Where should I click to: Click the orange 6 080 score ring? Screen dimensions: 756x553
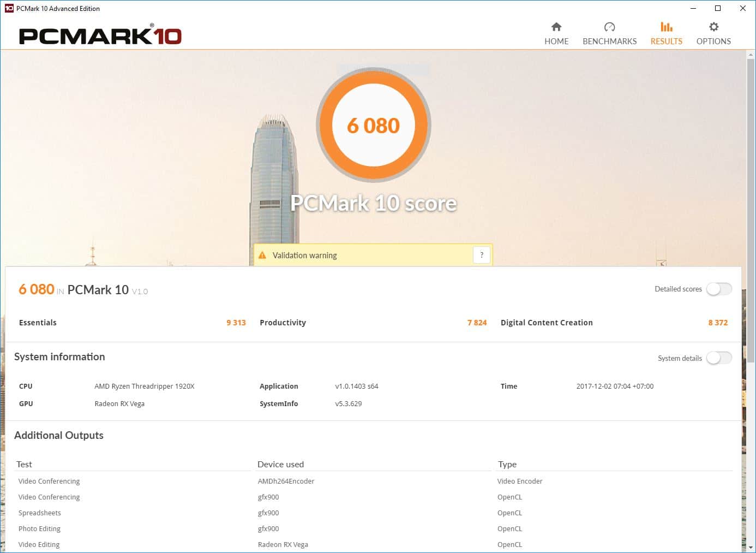[x=374, y=125]
